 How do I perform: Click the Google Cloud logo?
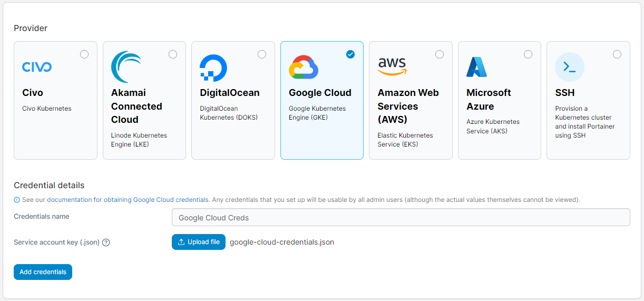304,67
